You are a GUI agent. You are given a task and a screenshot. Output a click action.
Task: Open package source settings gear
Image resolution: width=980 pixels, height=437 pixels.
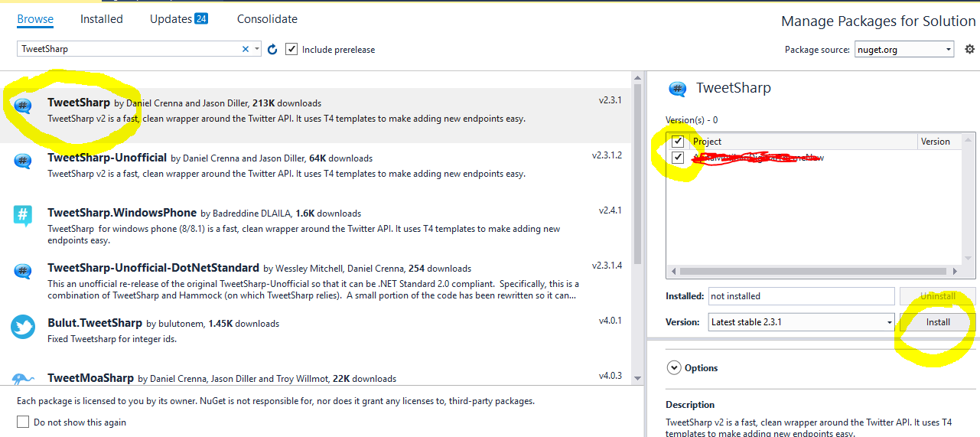coord(970,49)
